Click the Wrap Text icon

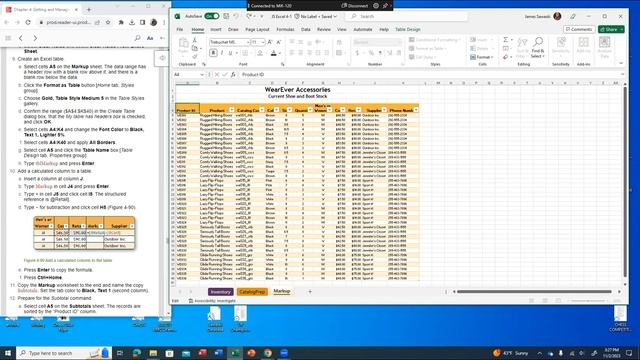(x=339, y=42)
